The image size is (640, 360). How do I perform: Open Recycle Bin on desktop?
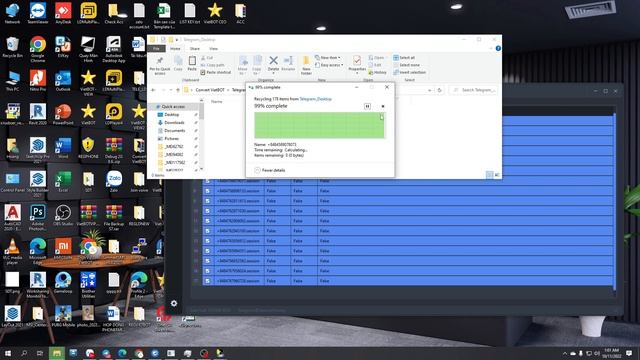[x=12, y=47]
